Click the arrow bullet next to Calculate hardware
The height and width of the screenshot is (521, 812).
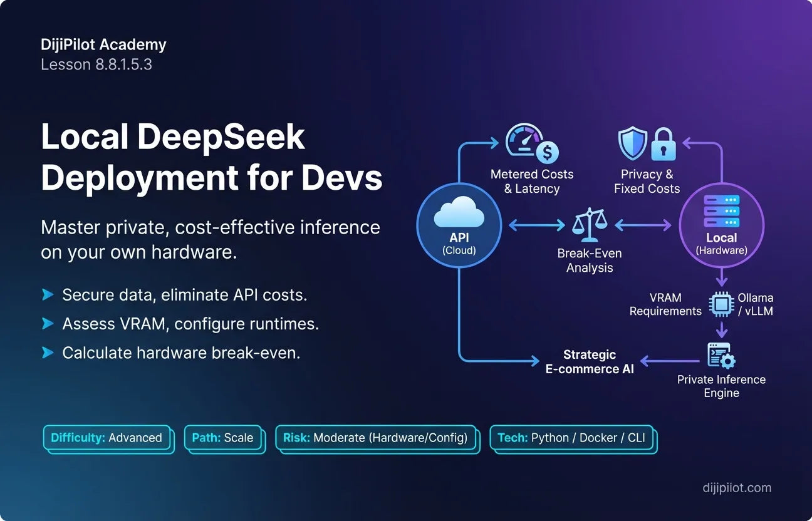click(x=48, y=353)
